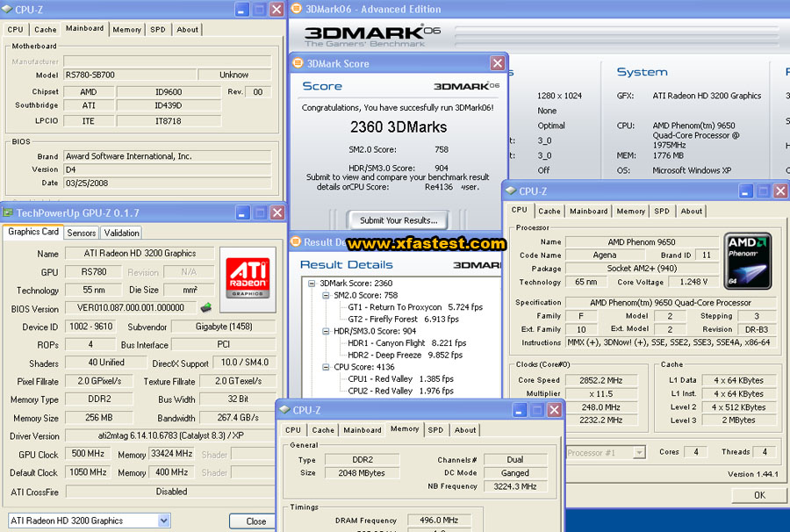Select CPU2 - Red Valley result row
The image size is (790, 532).
coord(400,391)
